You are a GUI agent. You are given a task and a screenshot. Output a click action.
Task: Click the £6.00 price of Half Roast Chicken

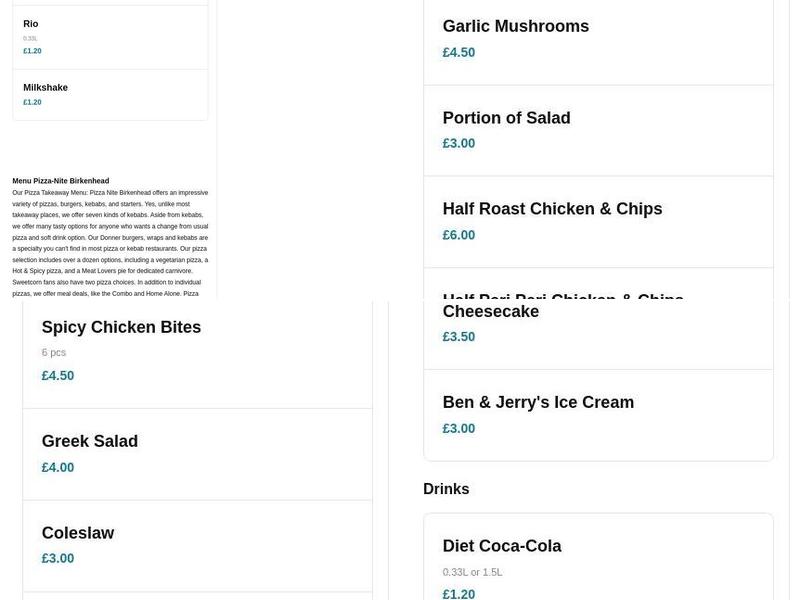point(457,234)
